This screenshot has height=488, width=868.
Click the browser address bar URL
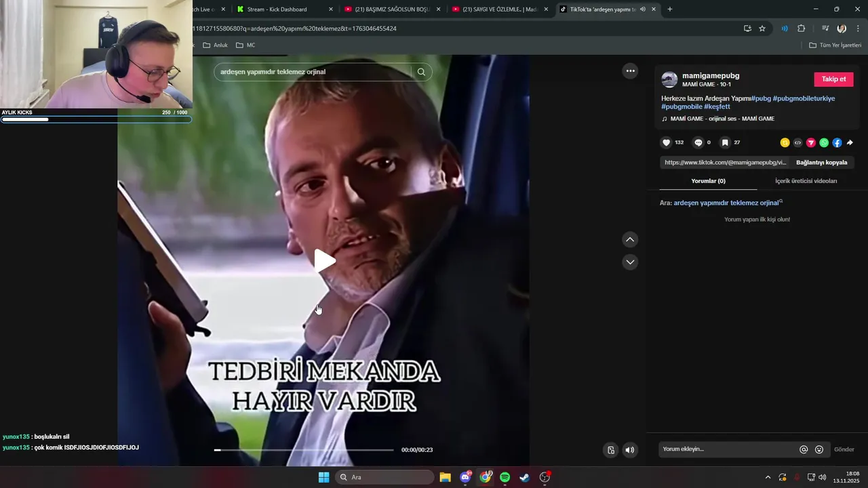point(296,28)
